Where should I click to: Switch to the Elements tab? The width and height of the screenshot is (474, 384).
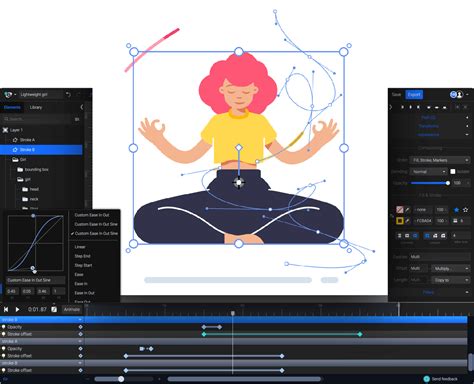pyautogui.click(x=12, y=107)
